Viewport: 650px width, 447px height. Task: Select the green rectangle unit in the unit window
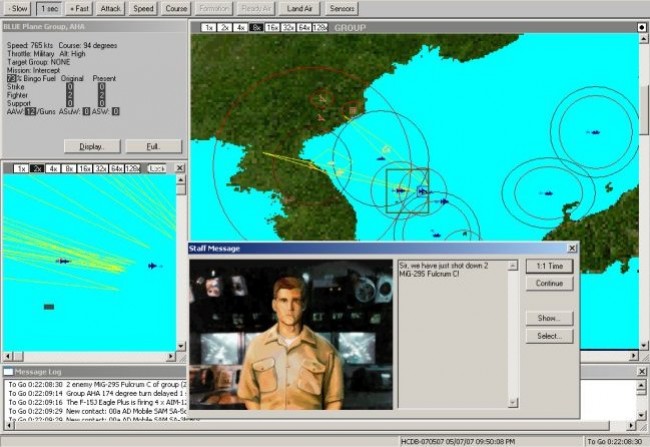[x=49, y=307]
